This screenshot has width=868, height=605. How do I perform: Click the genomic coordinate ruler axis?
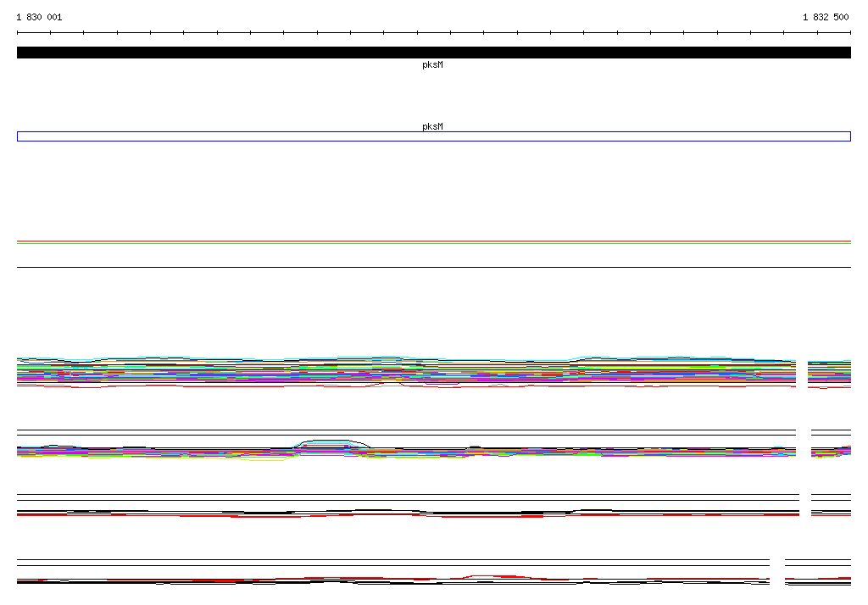[433, 33]
